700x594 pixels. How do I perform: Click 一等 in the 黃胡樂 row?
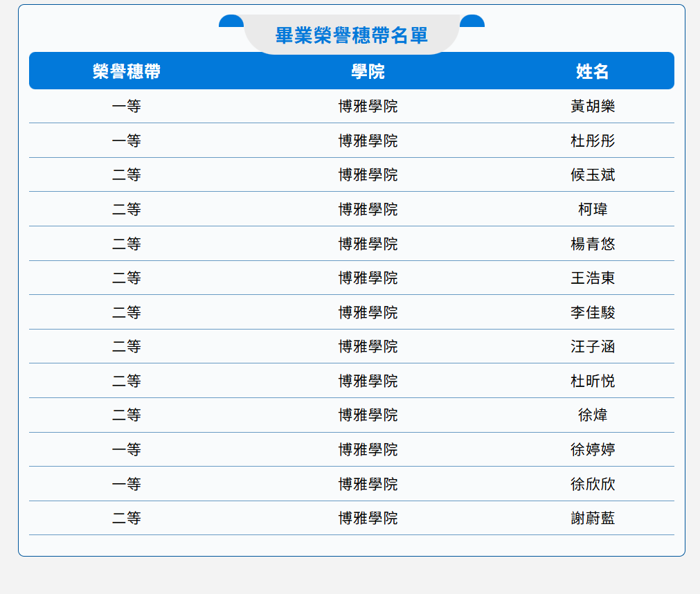(126, 106)
